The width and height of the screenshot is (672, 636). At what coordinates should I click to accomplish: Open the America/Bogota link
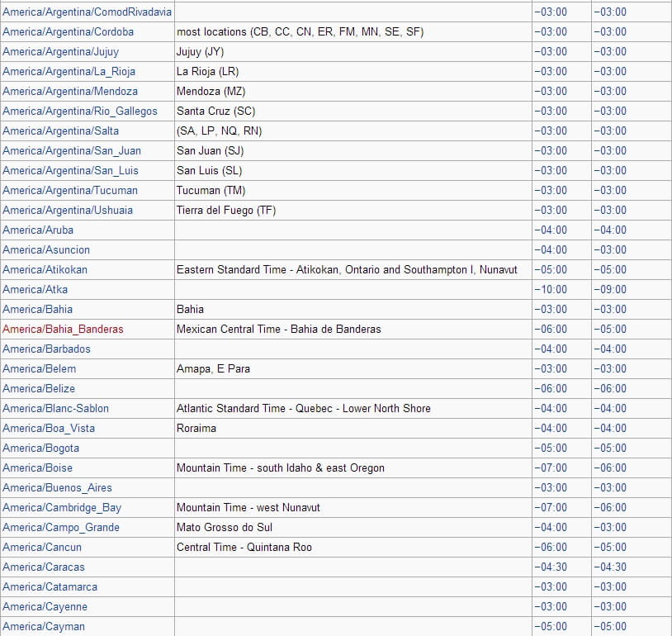(41, 449)
